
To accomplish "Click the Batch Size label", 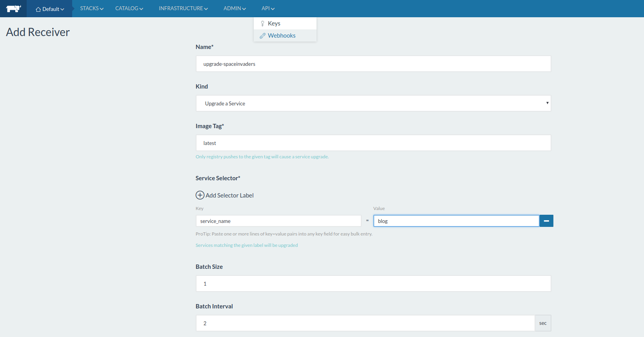I will tap(209, 267).
